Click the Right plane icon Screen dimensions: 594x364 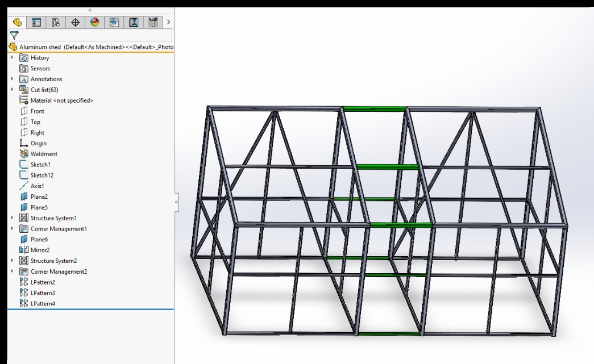[x=24, y=132]
